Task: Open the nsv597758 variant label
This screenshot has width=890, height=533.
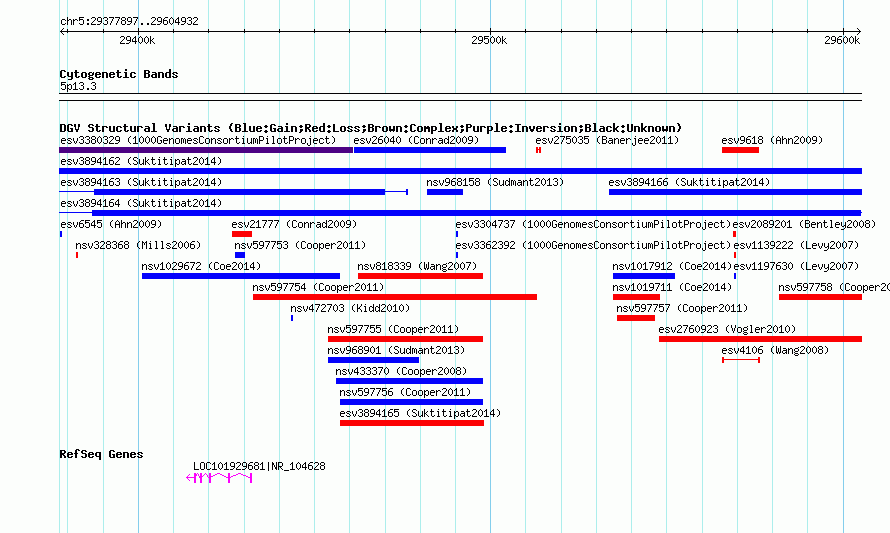Action: point(834,287)
